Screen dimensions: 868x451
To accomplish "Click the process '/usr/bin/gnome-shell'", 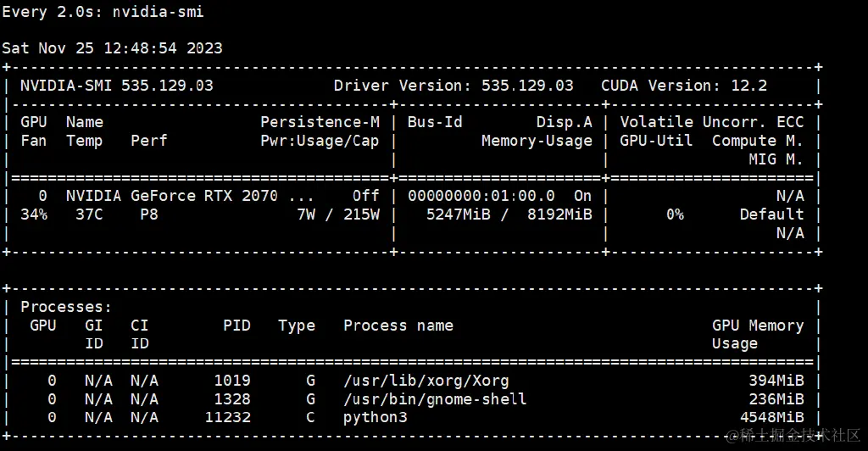I will [435, 399].
